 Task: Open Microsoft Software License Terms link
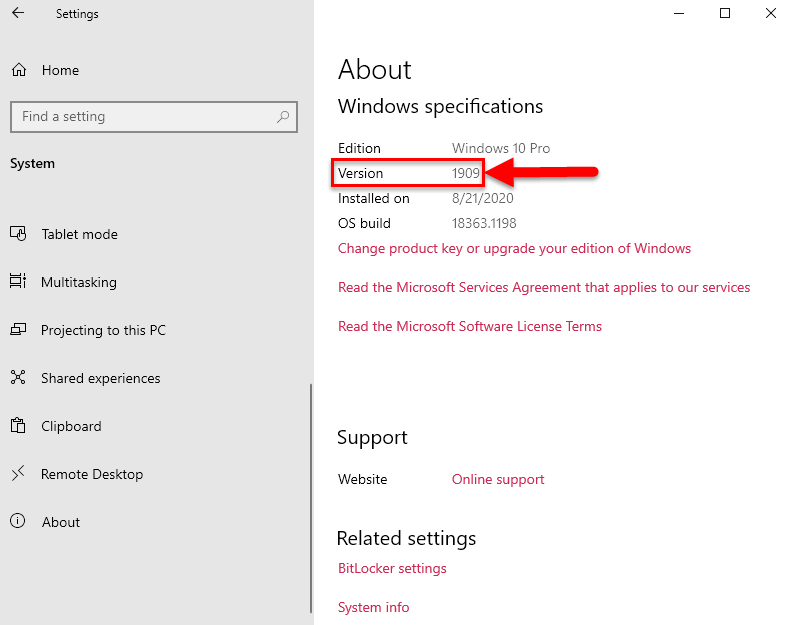470,326
